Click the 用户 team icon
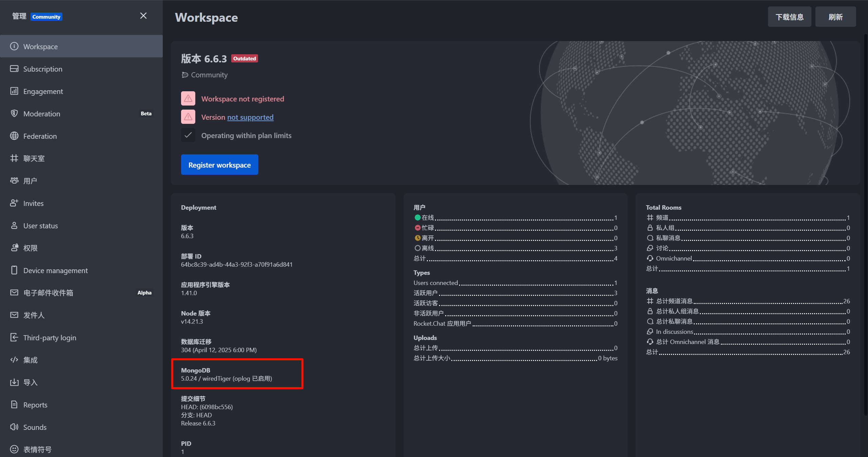 pyautogui.click(x=14, y=180)
